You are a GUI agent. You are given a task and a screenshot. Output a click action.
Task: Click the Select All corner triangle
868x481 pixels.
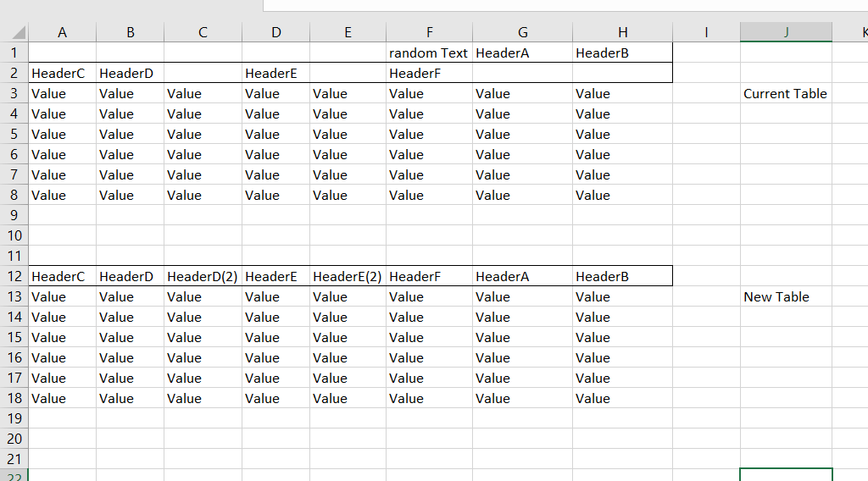pyautogui.click(x=19, y=33)
